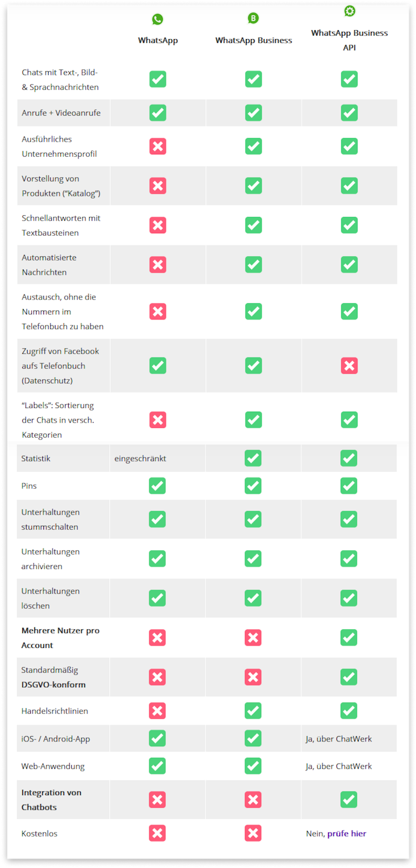
Task: Click "Ja, über ChatWerk" in iOS-/Android-App row
Action: coord(339,739)
